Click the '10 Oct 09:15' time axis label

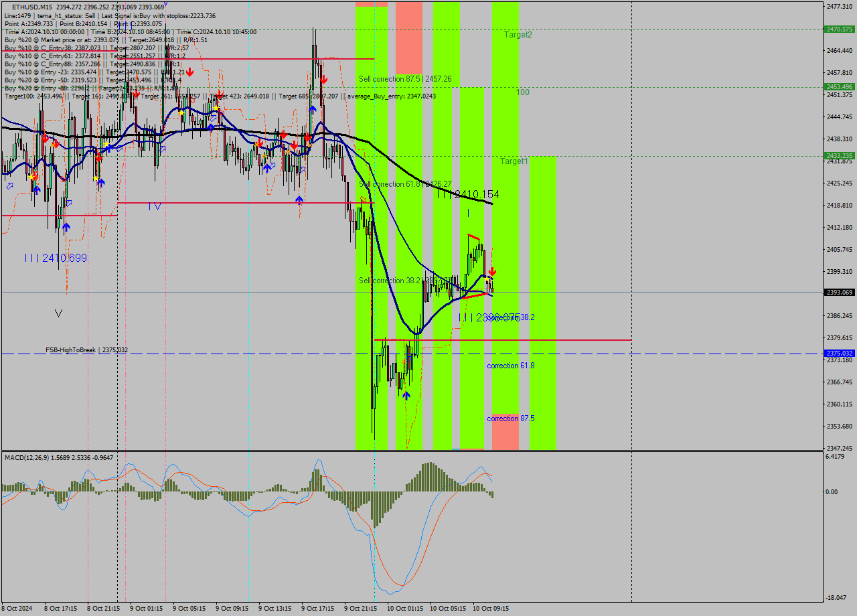click(x=491, y=609)
